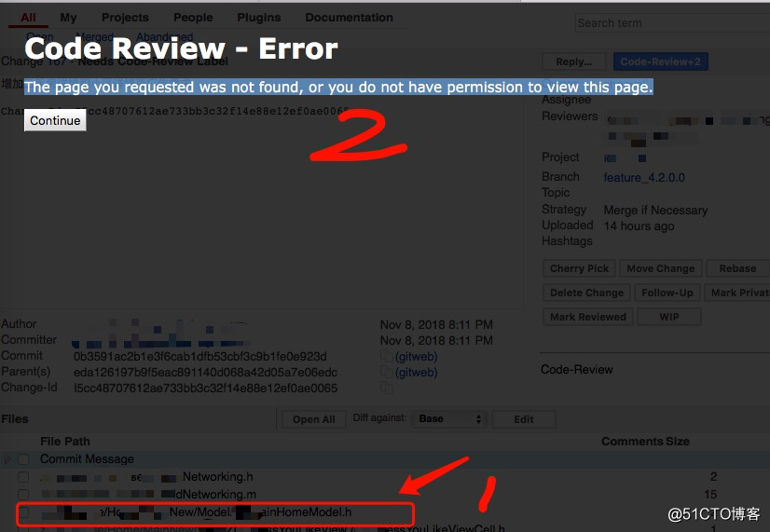This screenshot has height=532, width=770.
Task: Open the gitweb link for Parent(s)
Action: tap(416, 373)
